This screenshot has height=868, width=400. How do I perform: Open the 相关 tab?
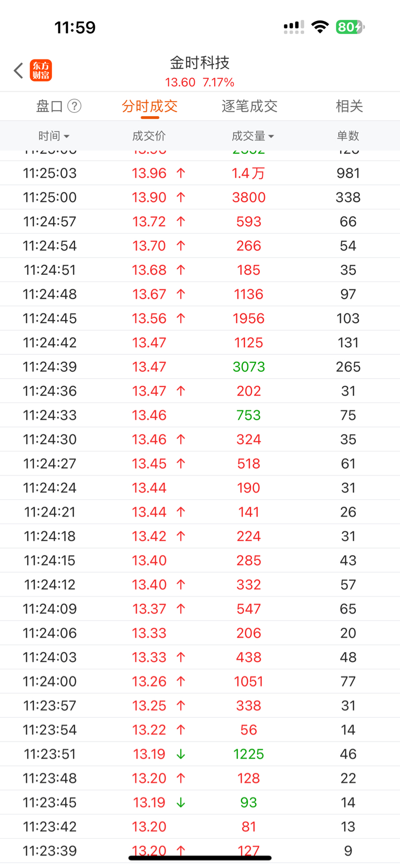[x=349, y=106]
